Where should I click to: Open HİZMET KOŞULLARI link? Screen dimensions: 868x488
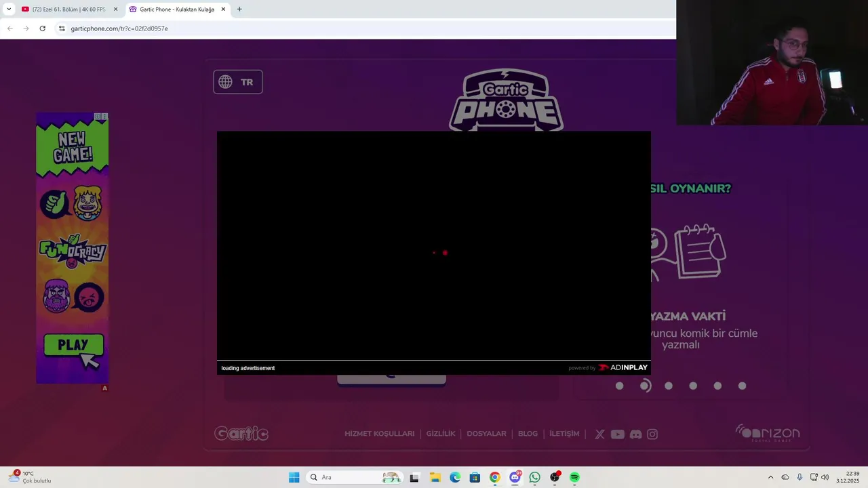[379, 434]
